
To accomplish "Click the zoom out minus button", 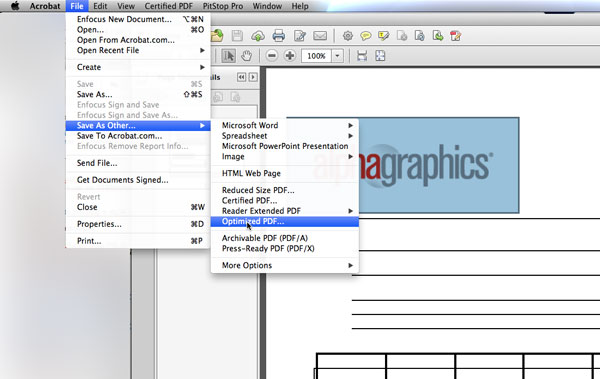I will click(x=272, y=56).
